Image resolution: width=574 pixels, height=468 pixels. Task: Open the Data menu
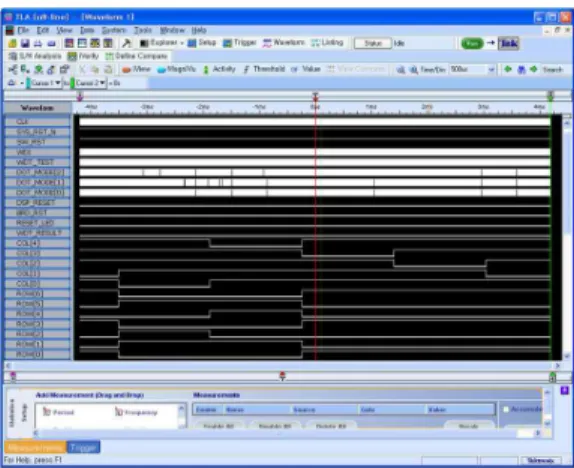87,30
